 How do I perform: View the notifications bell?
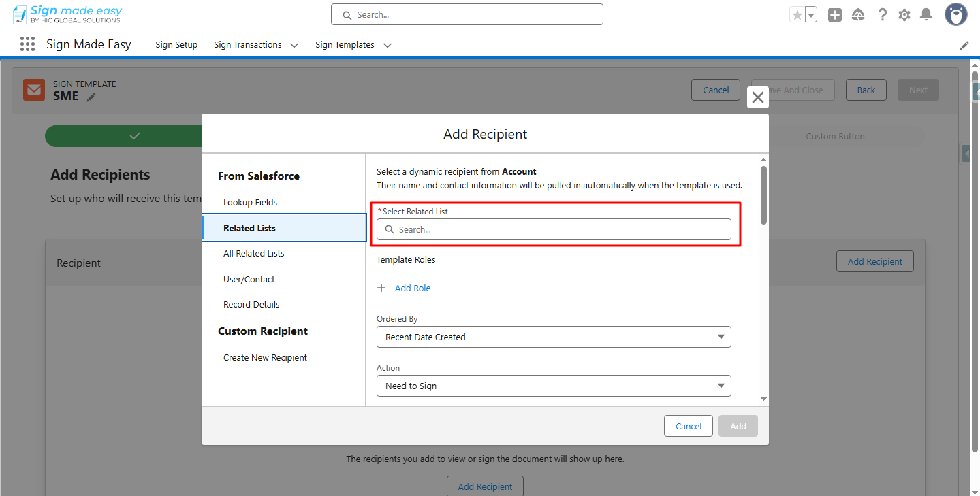[x=926, y=15]
